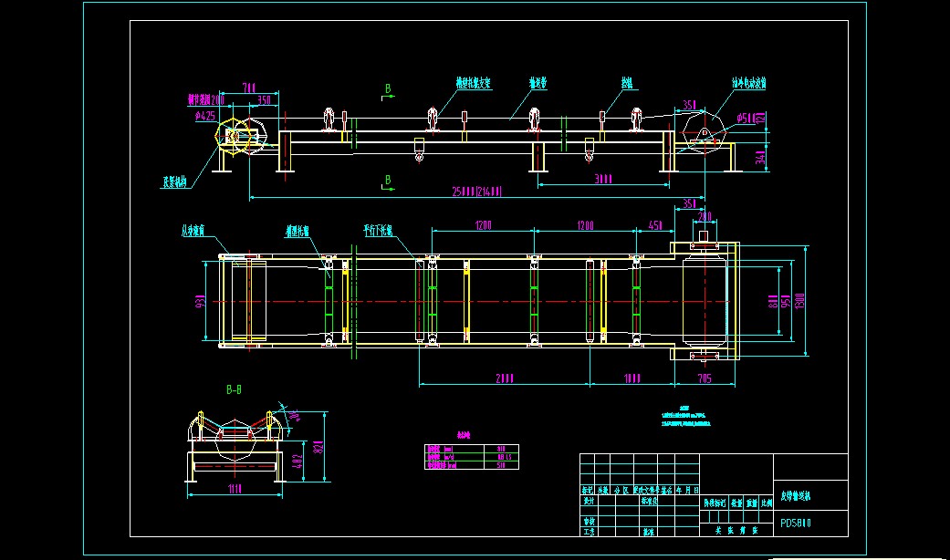Viewport: 950px width, 560px height.
Task: Click the 1300 overall width dimension
Action: click(800, 301)
